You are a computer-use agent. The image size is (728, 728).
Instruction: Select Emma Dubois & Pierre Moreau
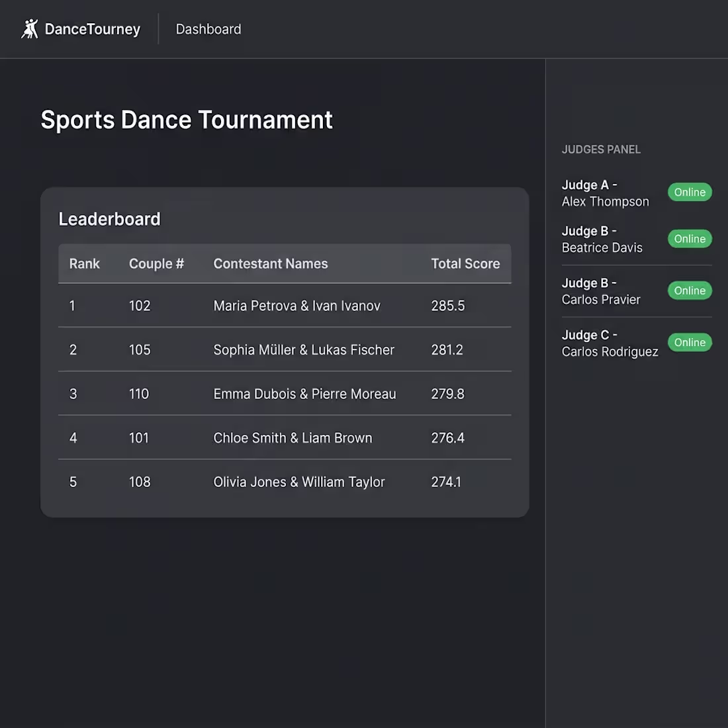pos(304,394)
